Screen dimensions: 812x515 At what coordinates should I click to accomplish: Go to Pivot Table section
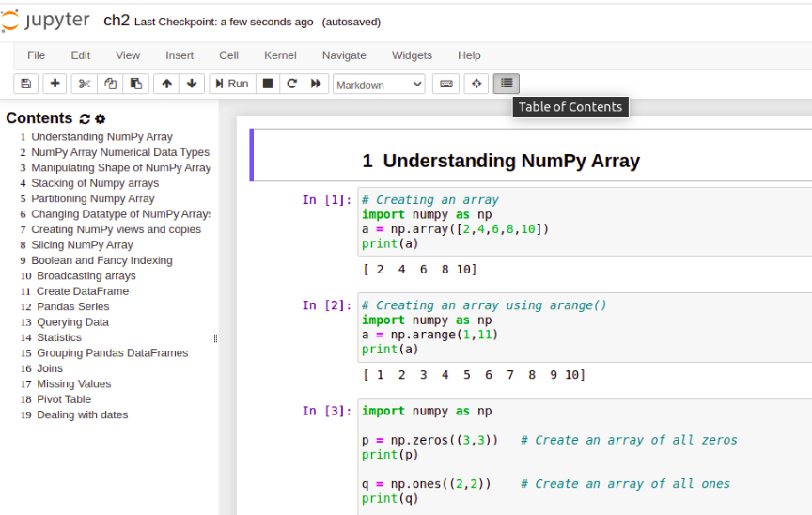(x=64, y=399)
